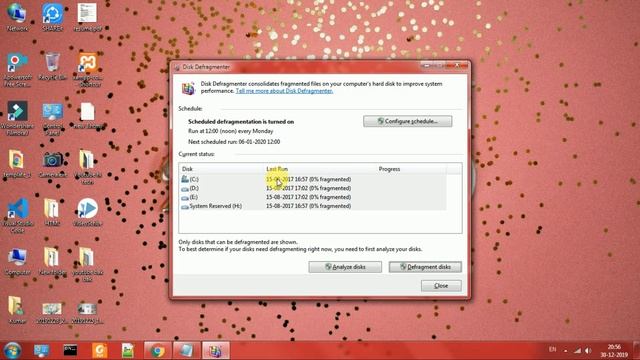
Task: Open the Kumar user folder icon
Action: [16, 310]
